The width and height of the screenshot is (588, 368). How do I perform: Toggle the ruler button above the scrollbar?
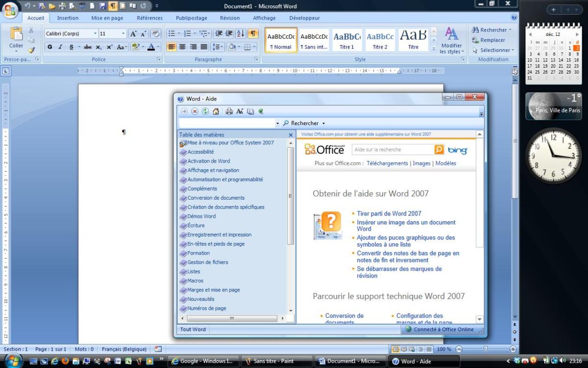tap(514, 71)
